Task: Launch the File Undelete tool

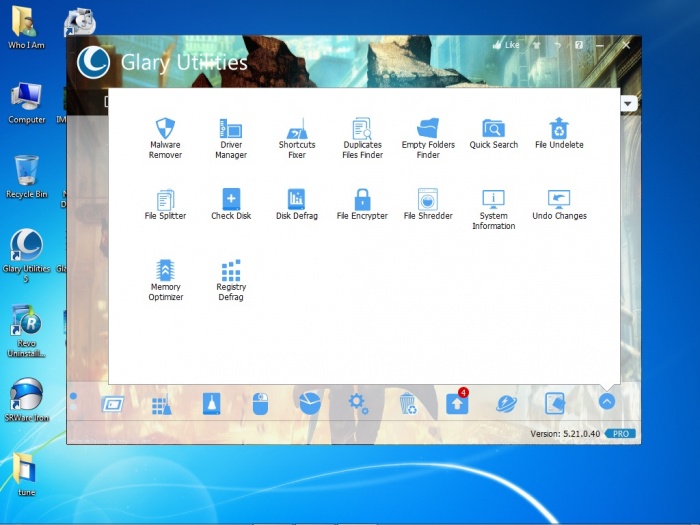Action: pyautogui.click(x=559, y=129)
